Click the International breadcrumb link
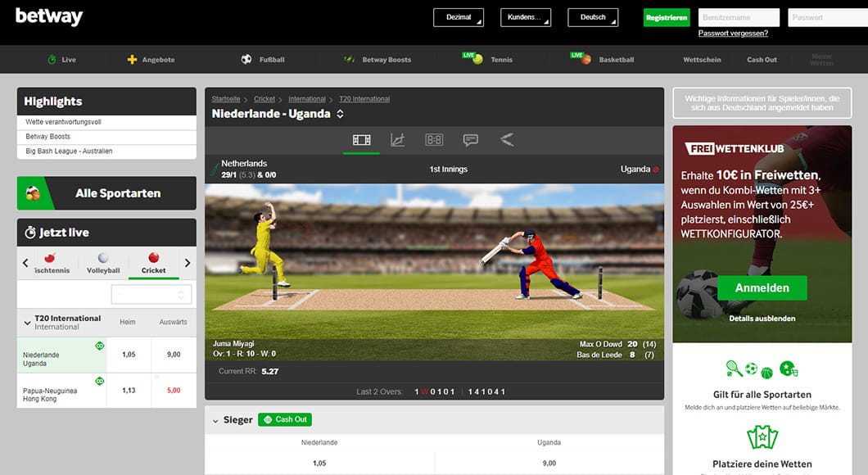Viewport: 868px width, 475px height. pos(307,99)
